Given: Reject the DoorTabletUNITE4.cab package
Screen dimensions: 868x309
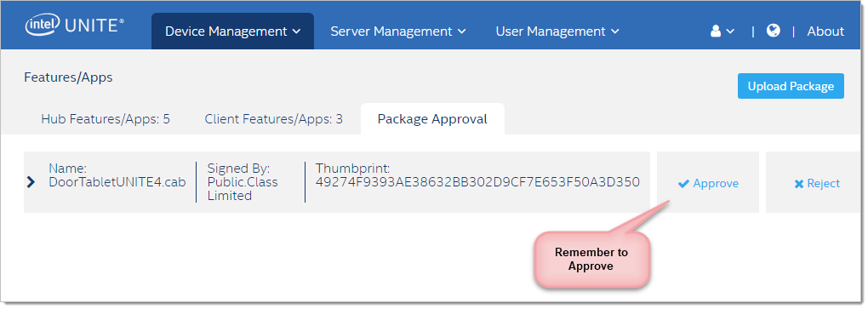Looking at the screenshot, I should coord(817,183).
